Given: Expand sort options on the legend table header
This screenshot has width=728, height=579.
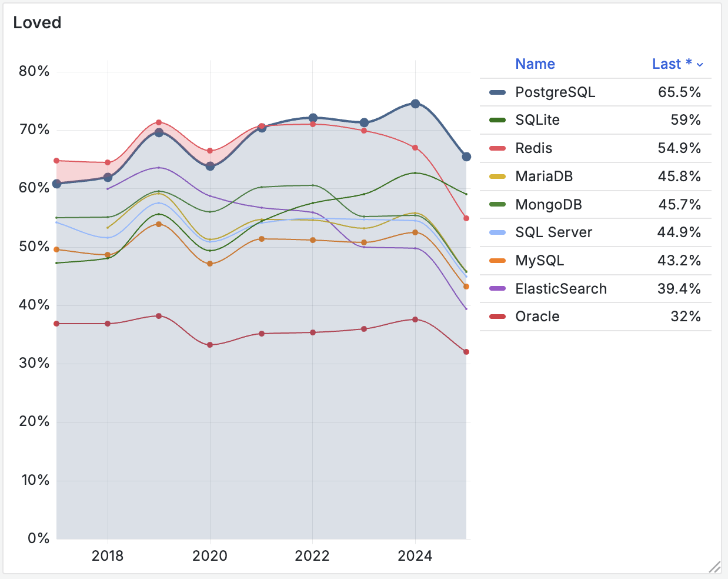Looking at the screenshot, I should pyautogui.click(x=700, y=65).
